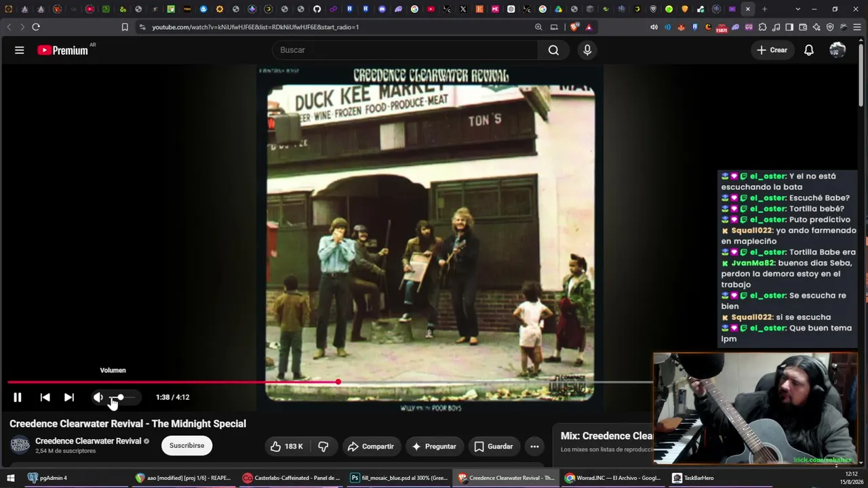This screenshot has height=488, width=868.
Task: Open the Creedence Clearwater Revival channel name link
Action: click(88, 441)
